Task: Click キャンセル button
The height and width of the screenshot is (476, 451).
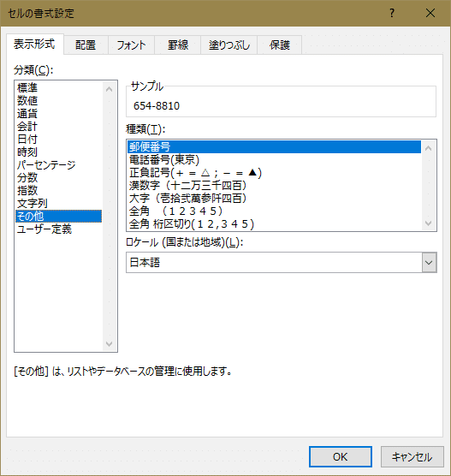Action: click(412, 456)
